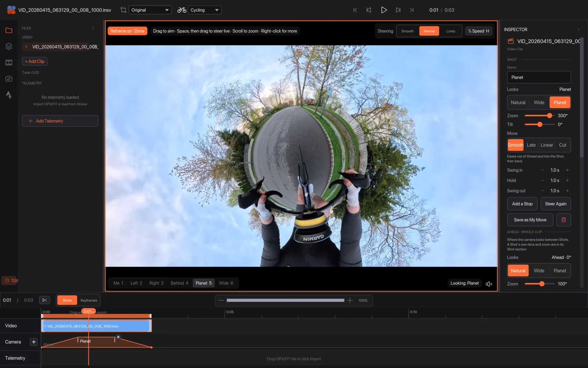
Task: Click the Add Telemetry button
Action: click(x=60, y=121)
